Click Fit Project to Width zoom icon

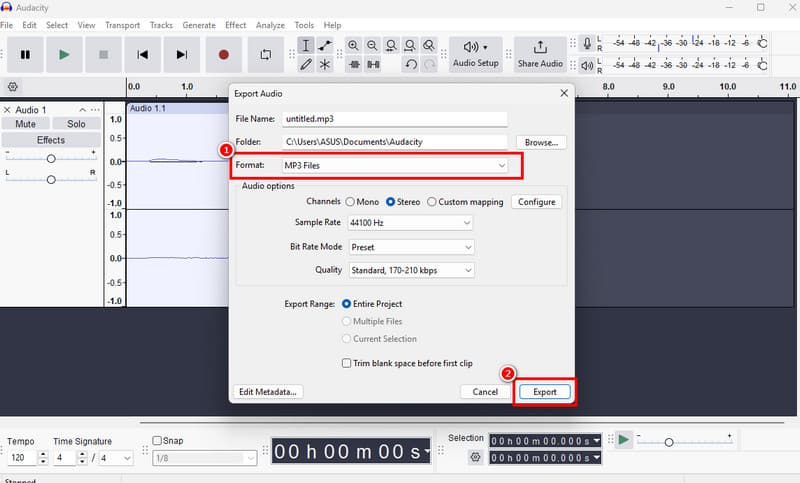[410, 45]
